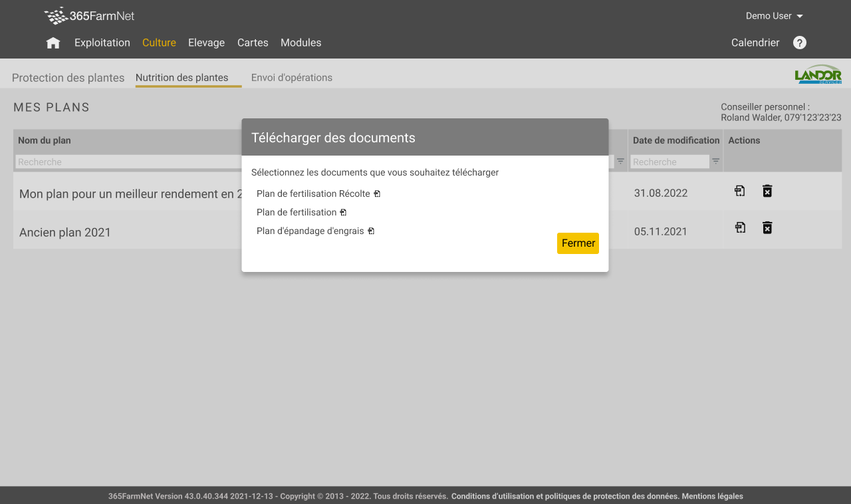Image resolution: width=851 pixels, height=504 pixels.
Task: Open the Exploitation menu
Action: click(102, 43)
